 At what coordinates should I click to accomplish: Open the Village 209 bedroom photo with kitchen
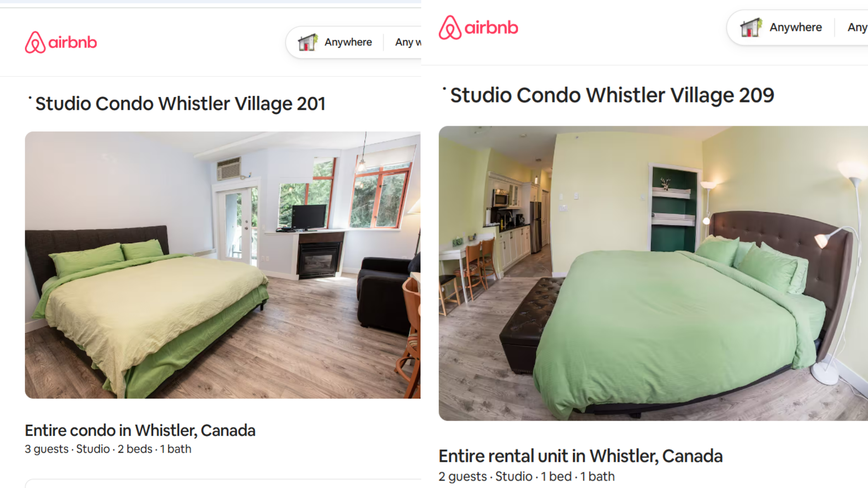[x=653, y=273]
